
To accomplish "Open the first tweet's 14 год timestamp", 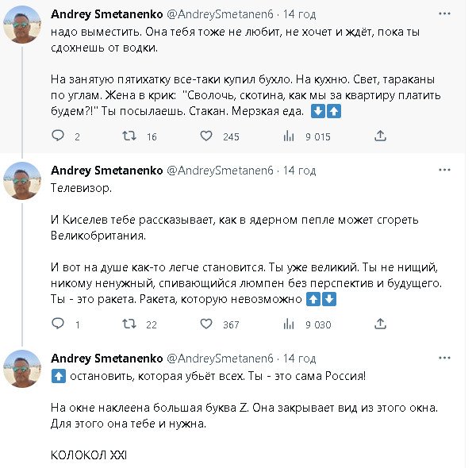I will coord(299,15).
